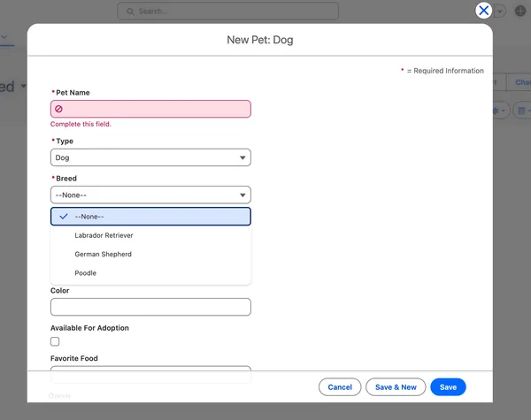Collapse the Breed dropdown combo box
The height and width of the screenshot is (420, 531).
150,195
